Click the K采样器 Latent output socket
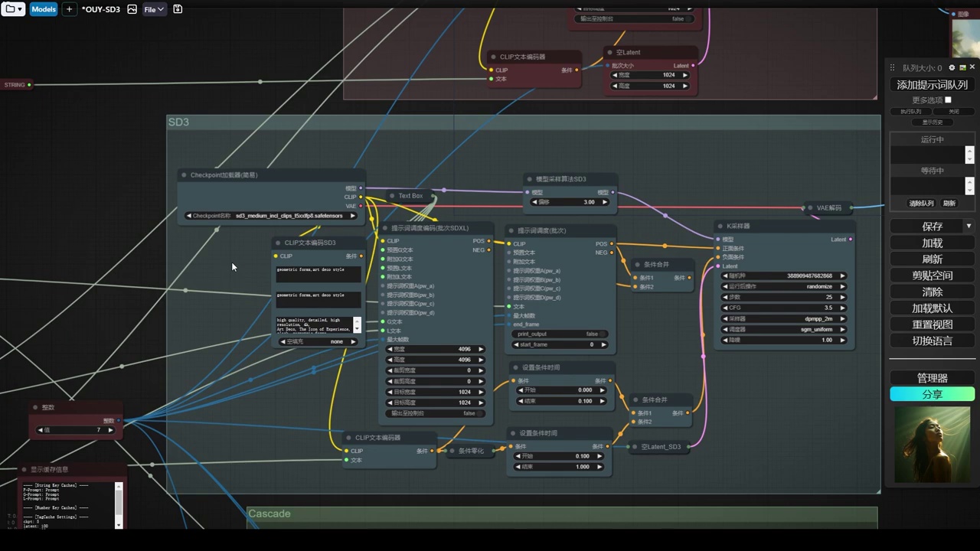The image size is (980, 551). pos(851,239)
